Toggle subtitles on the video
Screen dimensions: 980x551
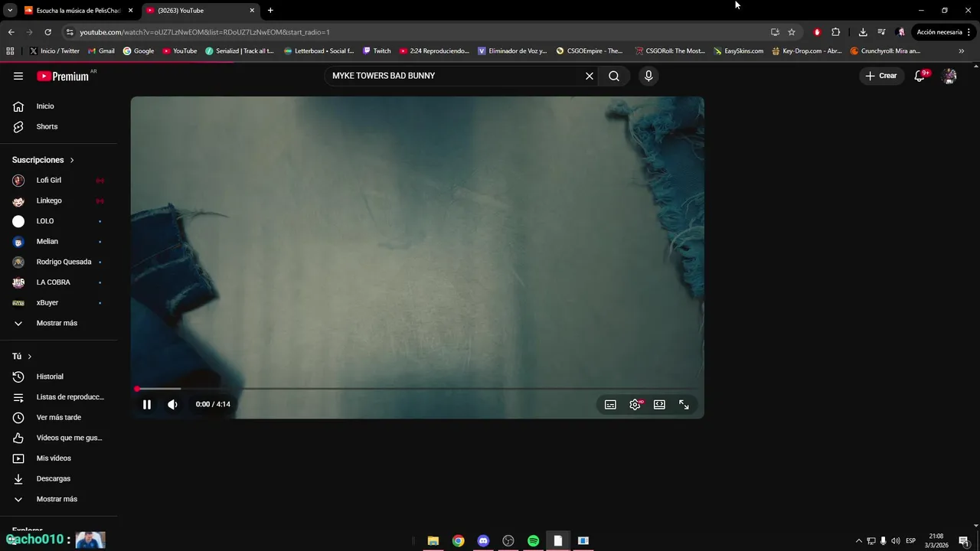click(610, 405)
